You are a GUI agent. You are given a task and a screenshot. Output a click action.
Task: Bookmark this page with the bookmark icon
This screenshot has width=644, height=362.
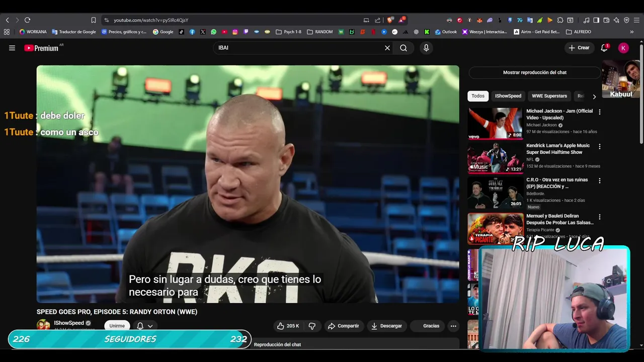pyautogui.click(x=93, y=20)
